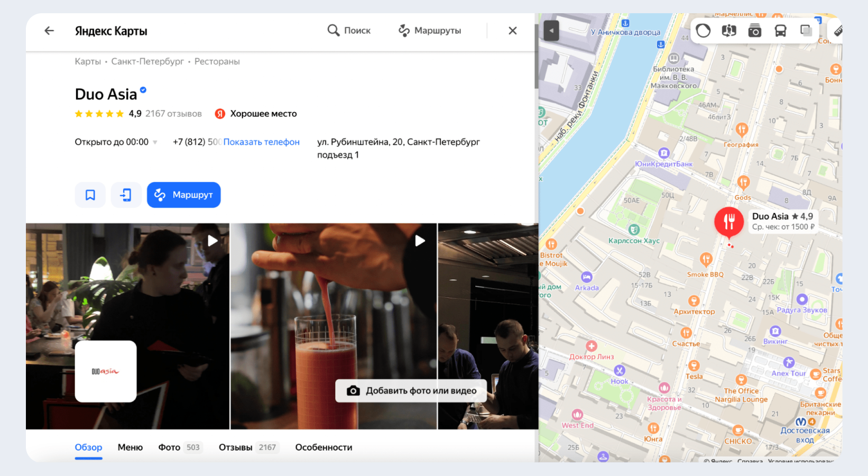Click the address ул. Рубинштейна, 20

point(398,142)
